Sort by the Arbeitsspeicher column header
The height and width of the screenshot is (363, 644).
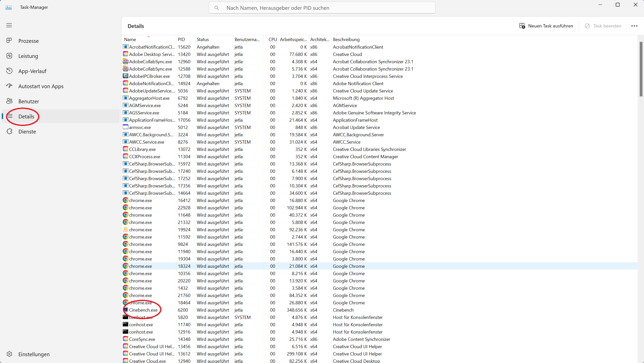(294, 39)
